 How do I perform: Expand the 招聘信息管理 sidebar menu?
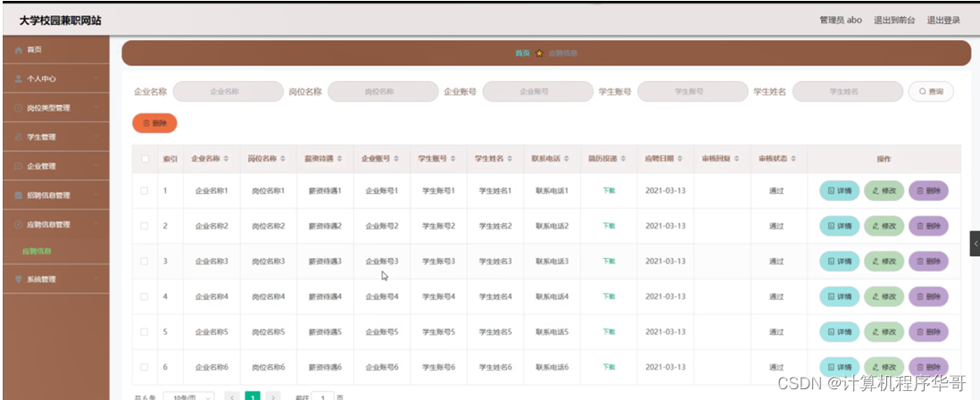click(96, 195)
